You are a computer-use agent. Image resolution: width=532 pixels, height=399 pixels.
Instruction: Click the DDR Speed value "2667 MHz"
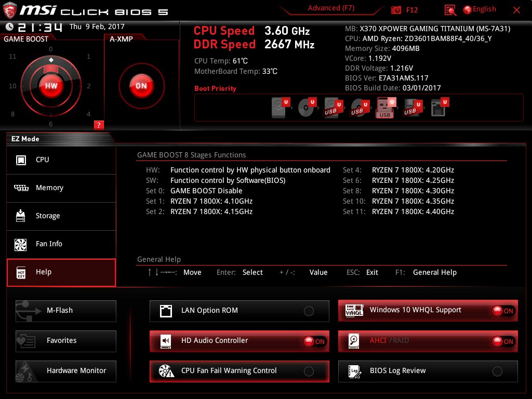tap(289, 45)
